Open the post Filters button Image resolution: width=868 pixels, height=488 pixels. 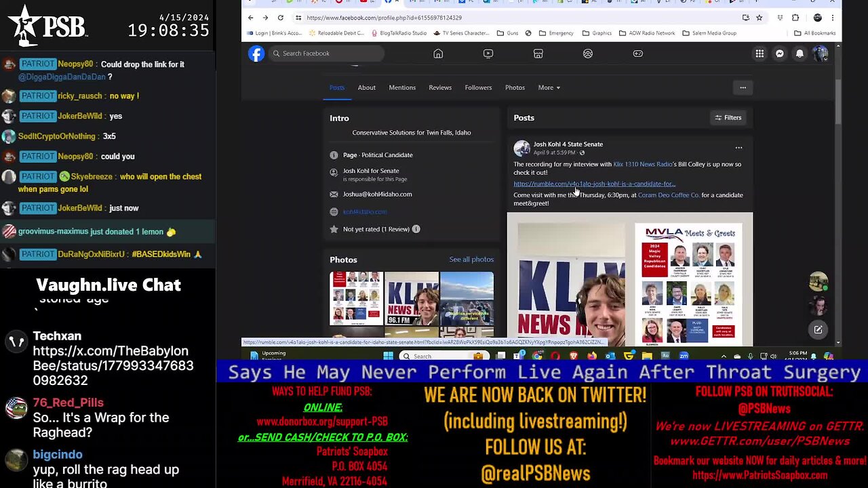(728, 118)
